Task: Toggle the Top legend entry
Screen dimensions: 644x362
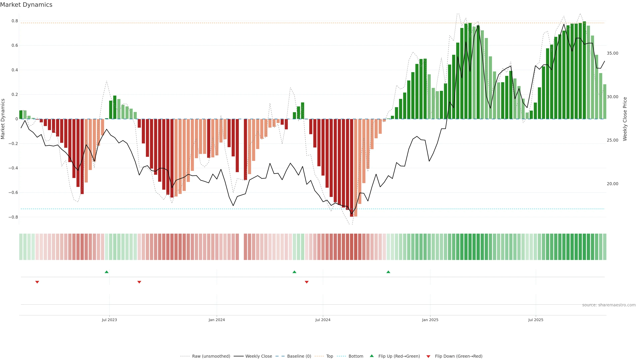Action: (x=330, y=356)
